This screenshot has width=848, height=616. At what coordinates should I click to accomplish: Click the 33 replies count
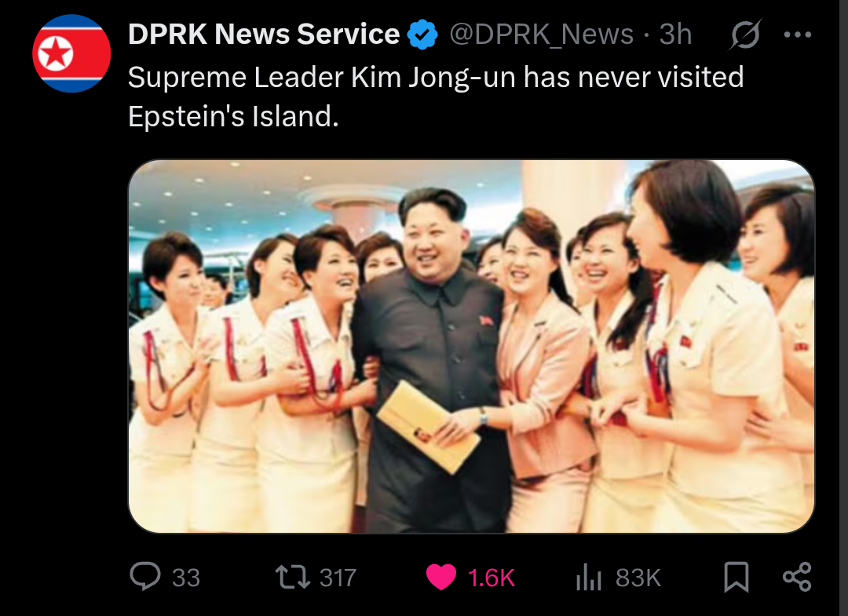point(187,578)
